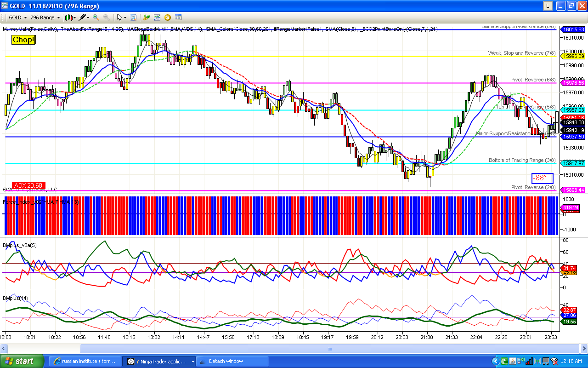Click the chart window title bar icon
This screenshot has width=588, height=368.
(5, 6)
